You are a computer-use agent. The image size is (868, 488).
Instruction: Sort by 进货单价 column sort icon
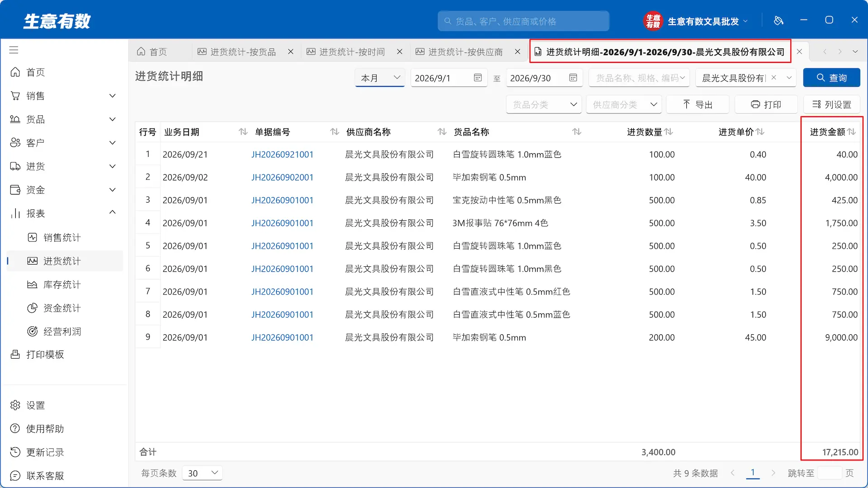tap(760, 132)
